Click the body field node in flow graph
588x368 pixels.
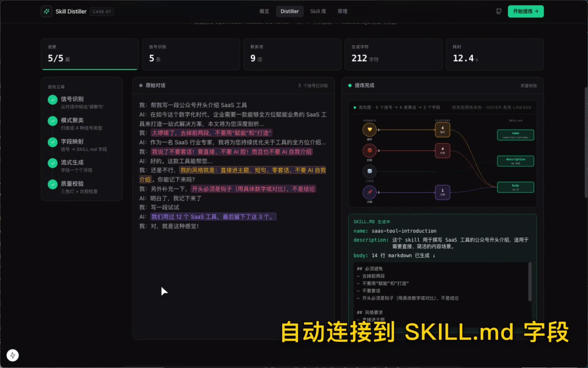click(x=515, y=187)
